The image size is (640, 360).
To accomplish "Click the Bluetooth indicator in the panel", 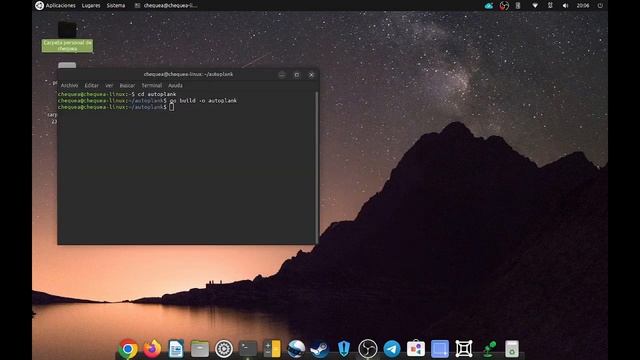I will (550, 6).
